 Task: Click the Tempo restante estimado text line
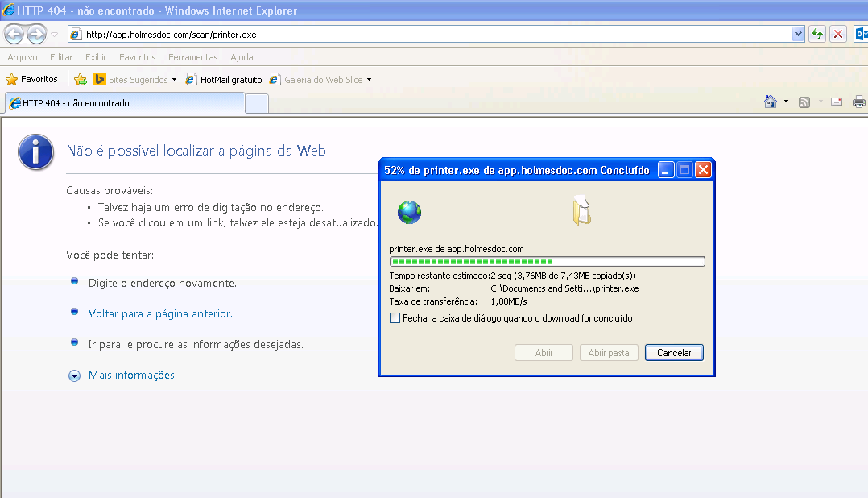pos(513,276)
